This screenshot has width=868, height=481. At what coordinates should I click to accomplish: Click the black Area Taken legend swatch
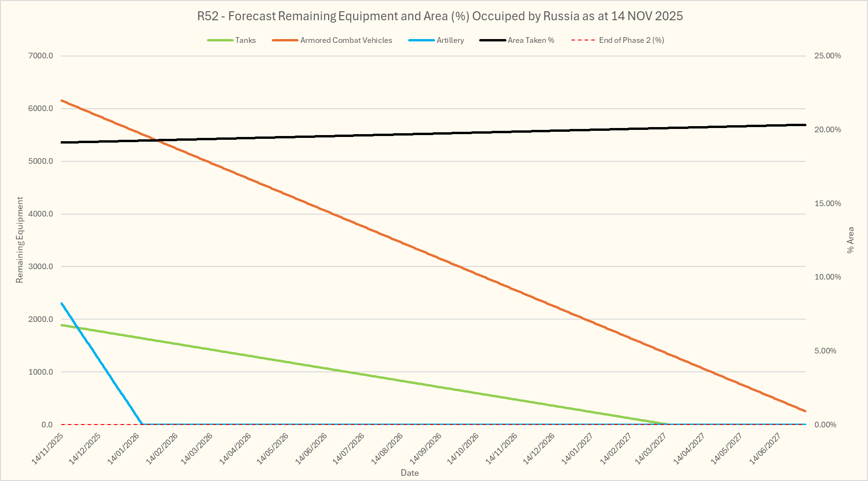tap(492, 40)
